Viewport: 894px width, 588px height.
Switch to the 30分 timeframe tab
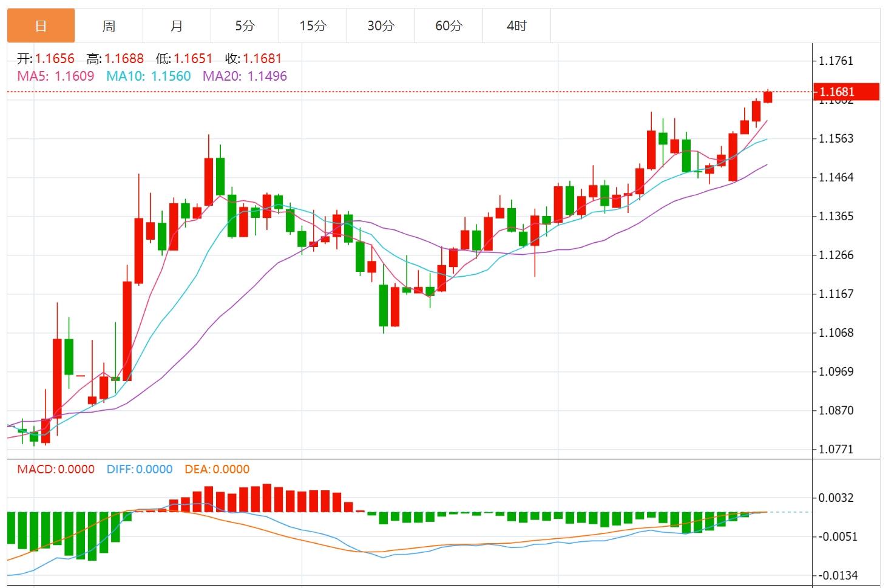coord(381,25)
